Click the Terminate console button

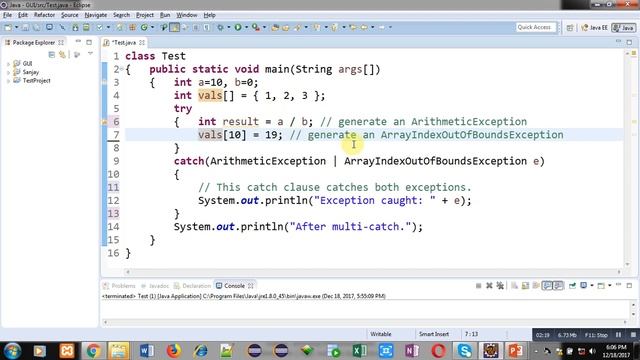(x=478, y=286)
